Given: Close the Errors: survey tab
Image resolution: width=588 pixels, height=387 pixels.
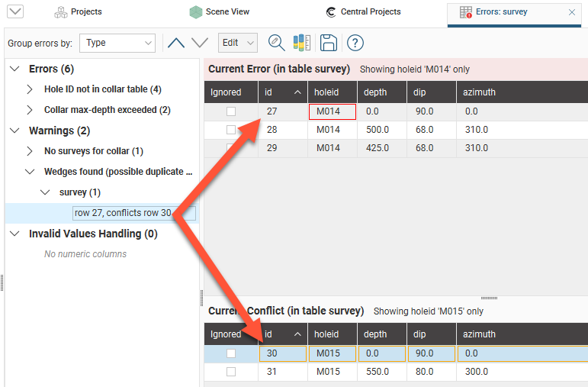Looking at the screenshot, I should [573, 12].
